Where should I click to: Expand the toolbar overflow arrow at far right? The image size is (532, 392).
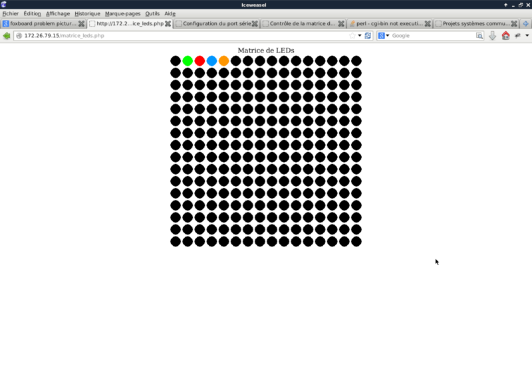coord(527,36)
